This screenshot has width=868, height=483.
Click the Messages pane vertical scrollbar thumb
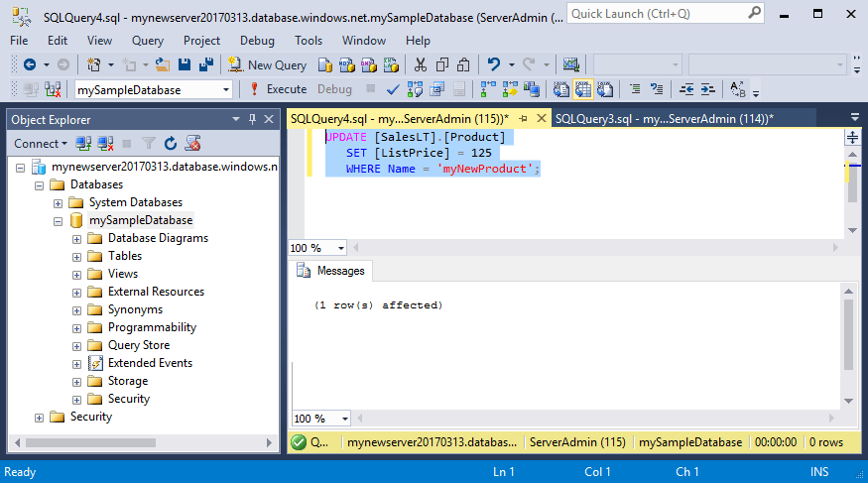click(x=848, y=334)
